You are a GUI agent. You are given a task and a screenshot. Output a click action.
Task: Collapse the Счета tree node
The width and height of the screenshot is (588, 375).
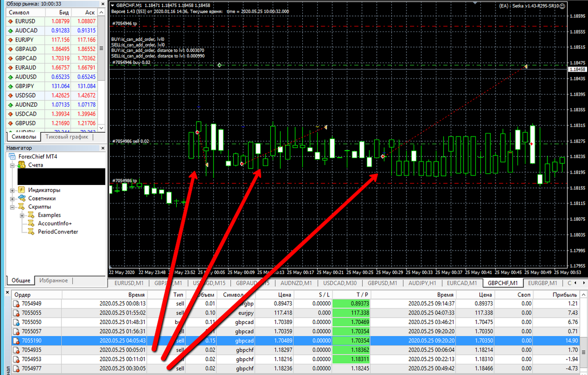coord(13,165)
